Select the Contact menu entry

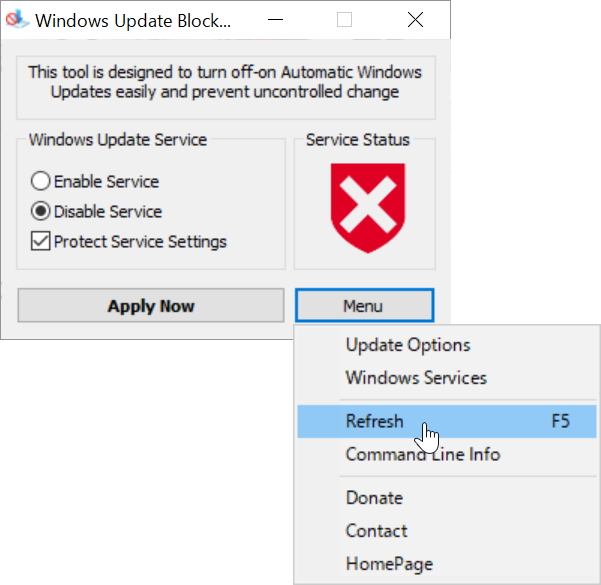tap(376, 531)
